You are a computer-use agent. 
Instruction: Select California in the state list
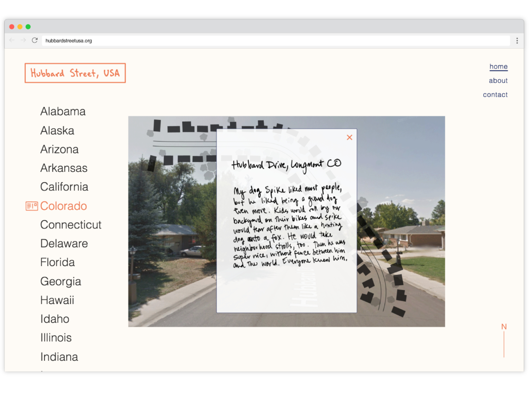[x=64, y=187]
